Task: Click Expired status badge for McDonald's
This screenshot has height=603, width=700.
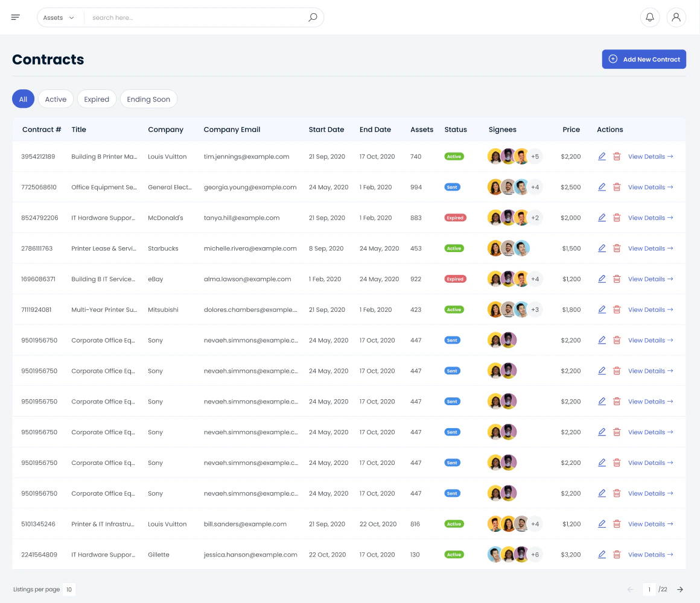Action: (455, 218)
